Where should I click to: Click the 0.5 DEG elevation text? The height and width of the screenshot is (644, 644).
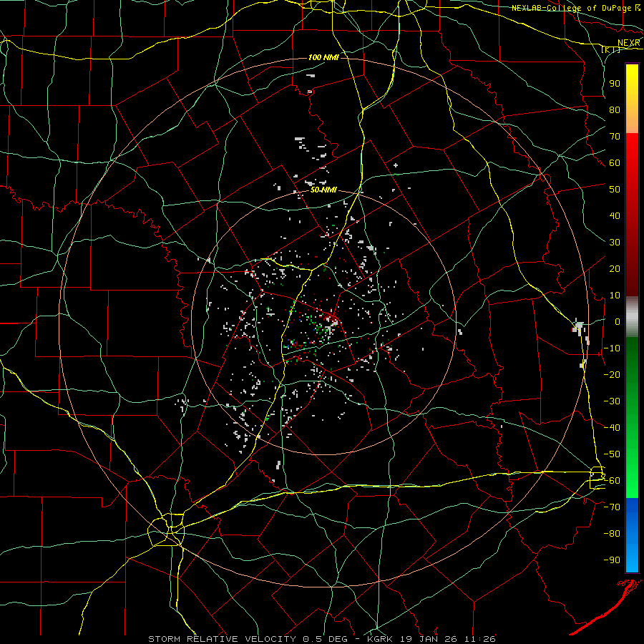coord(325,639)
